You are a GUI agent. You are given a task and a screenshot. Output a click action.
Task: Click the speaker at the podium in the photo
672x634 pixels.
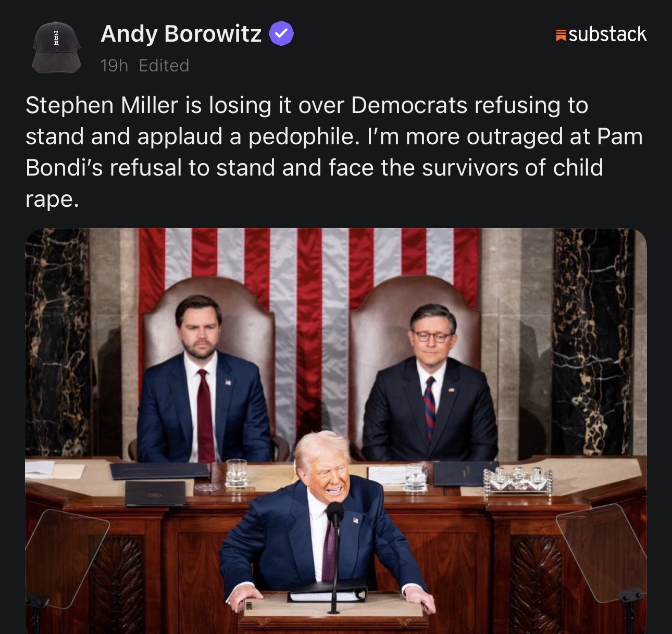(327, 521)
